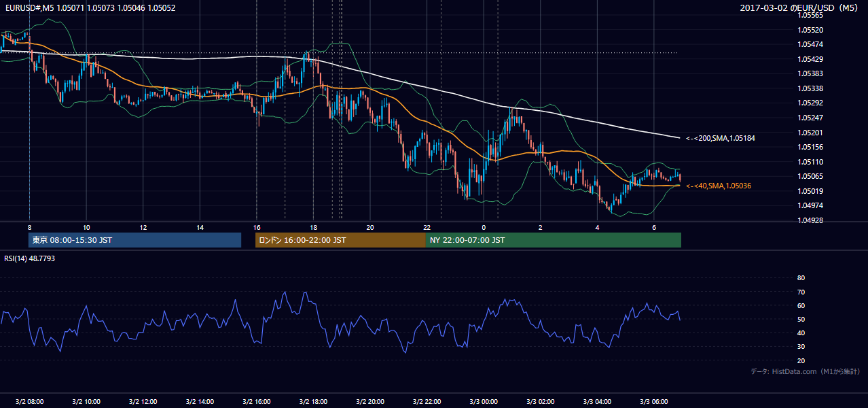The height and width of the screenshot is (408, 868).
Task: Click hour tick 12 under the price chart
Action: 143,227
